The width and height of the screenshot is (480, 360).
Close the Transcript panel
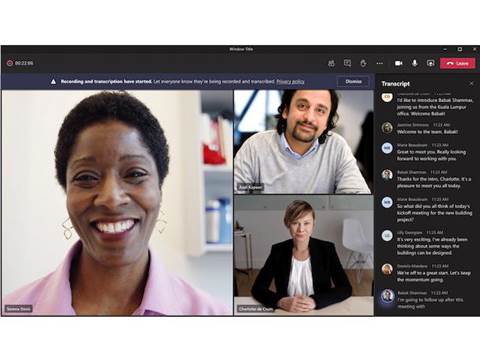(471, 84)
